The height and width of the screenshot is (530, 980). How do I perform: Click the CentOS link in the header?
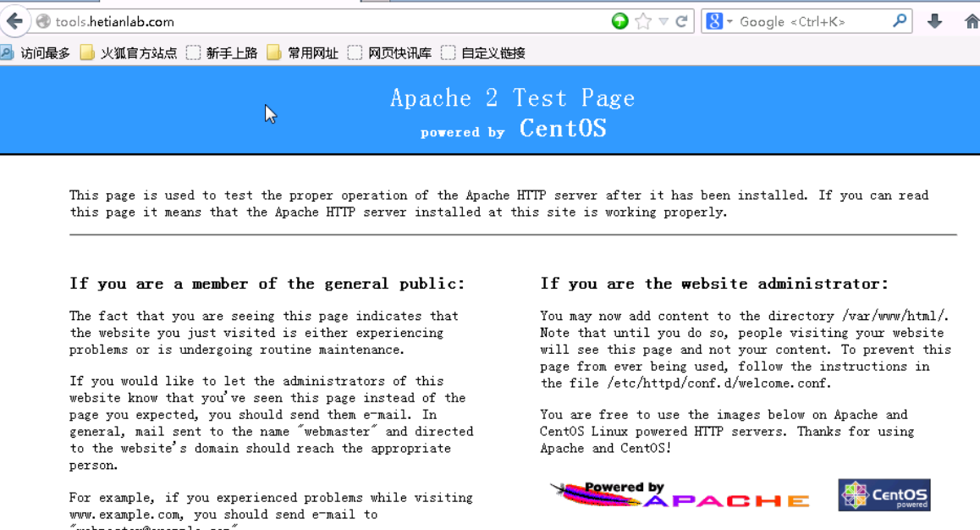pyautogui.click(x=563, y=128)
